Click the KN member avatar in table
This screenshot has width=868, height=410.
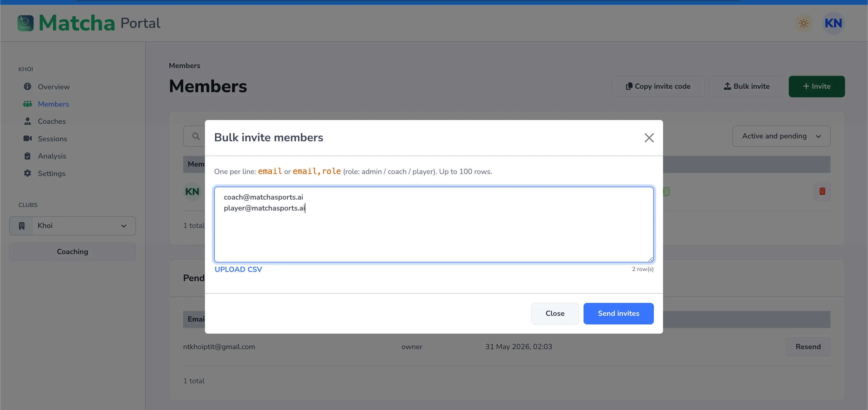(192, 192)
